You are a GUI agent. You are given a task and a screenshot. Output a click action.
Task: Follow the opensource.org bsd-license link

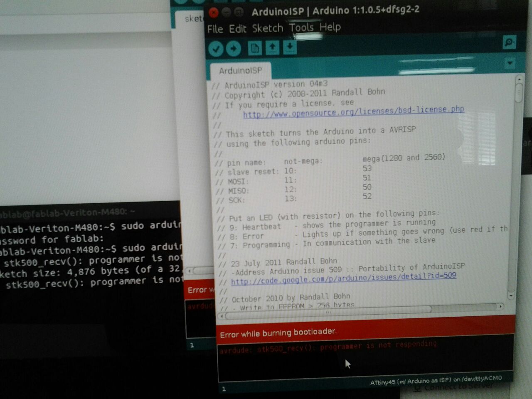point(354,111)
